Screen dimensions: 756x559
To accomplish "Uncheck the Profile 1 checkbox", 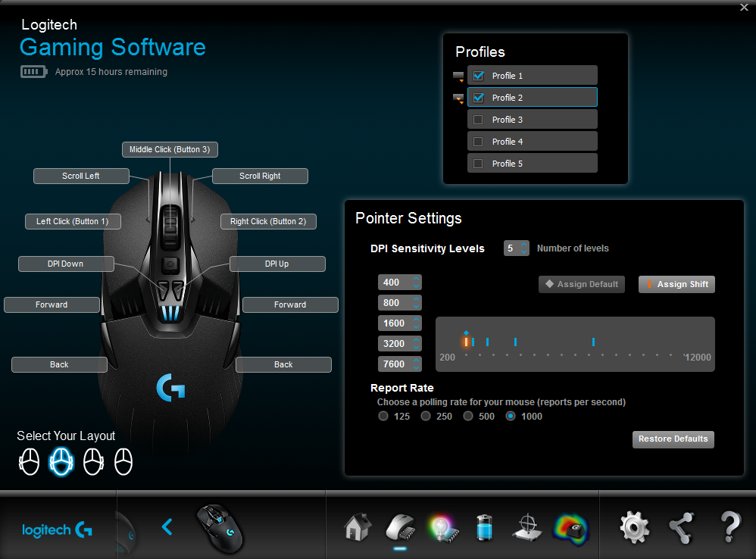I will pos(478,76).
